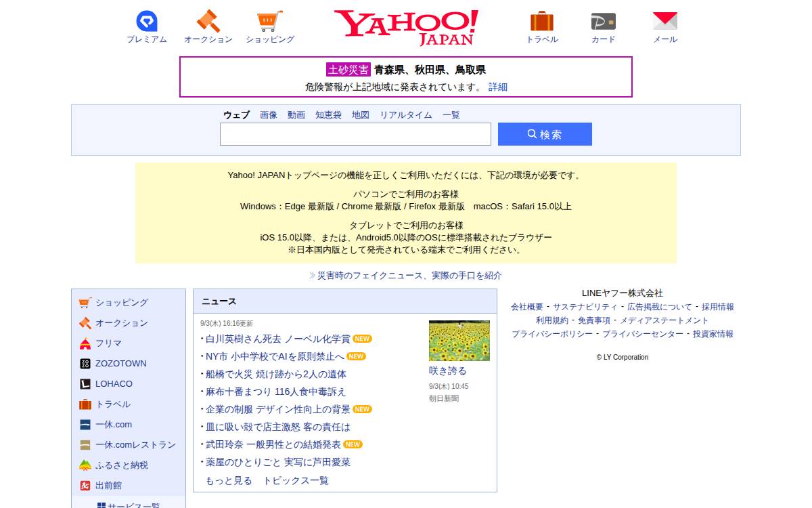The height and width of the screenshot is (508, 812).
Task: Open the 皿に吸い殻で店主激怒 headline
Action: (278, 427)
